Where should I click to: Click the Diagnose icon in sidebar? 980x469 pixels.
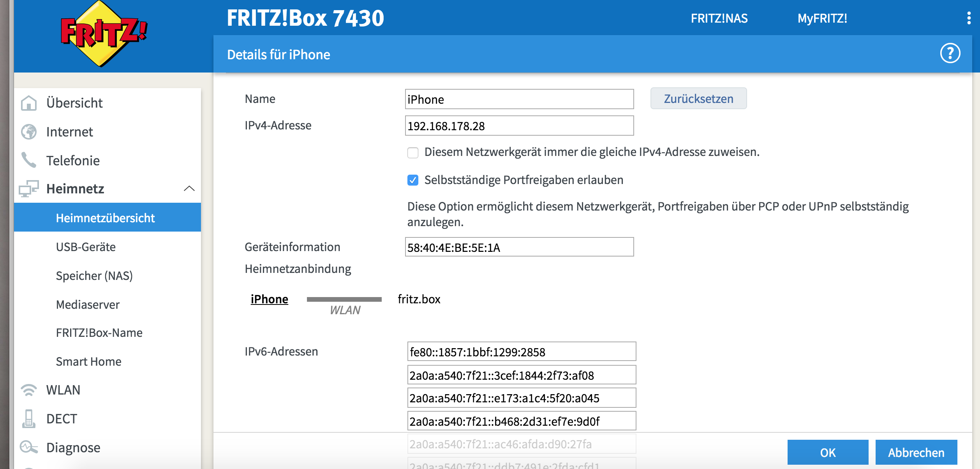(29, 447)
